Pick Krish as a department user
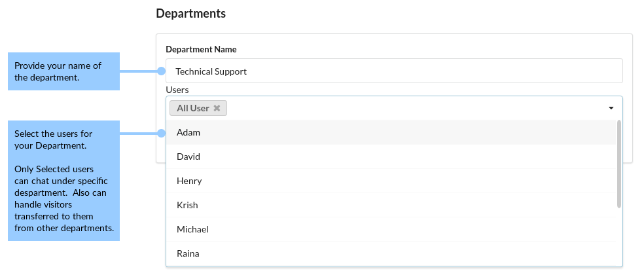The width and height of the screenshot is (644, 277). coord(391,205)
